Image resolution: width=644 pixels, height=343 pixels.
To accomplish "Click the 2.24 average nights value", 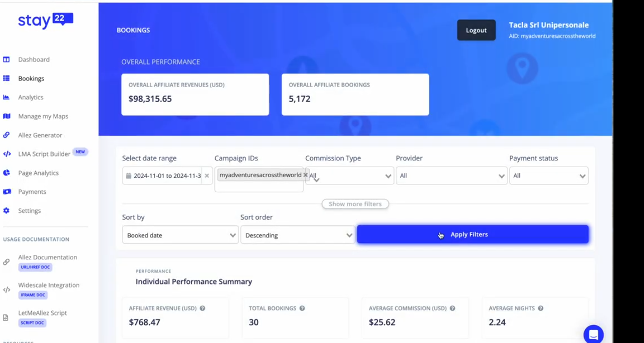I will click(x=497, y=322).
